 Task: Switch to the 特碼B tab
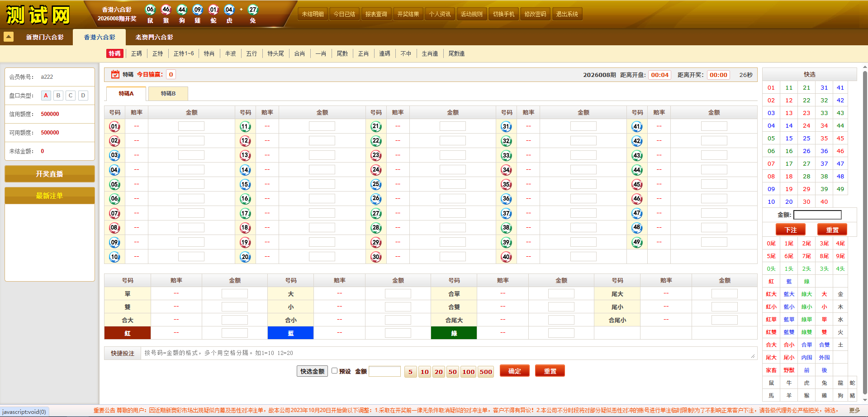(168, 94)
